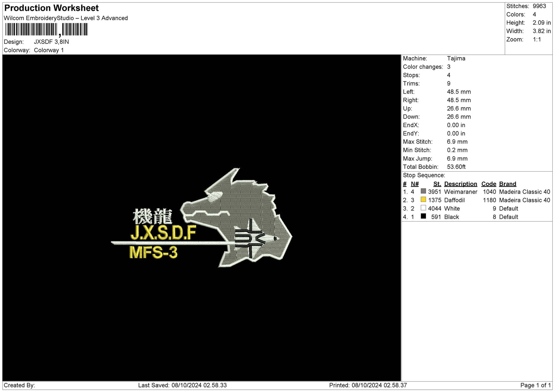Image resolution: width=555 pixels, height=392 pixels.
Task: Click the Colors value 4 in header
Action: point(534,15)
